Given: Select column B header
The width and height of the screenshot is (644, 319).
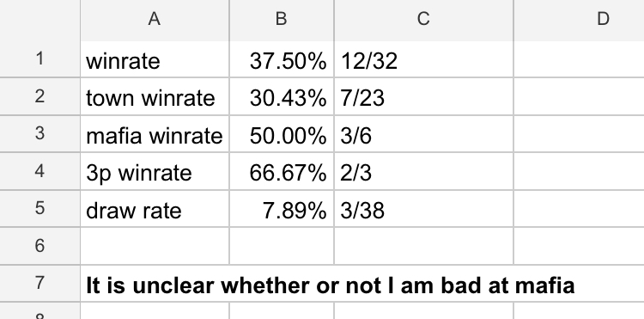Looking at the screenshot, I should pyautogui.click(x=282, y=20).
